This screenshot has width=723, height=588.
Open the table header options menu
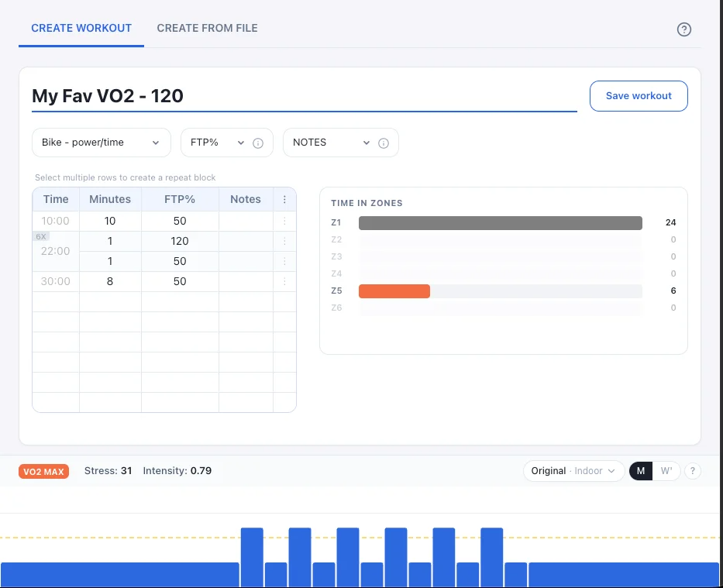tap(284, 199)
